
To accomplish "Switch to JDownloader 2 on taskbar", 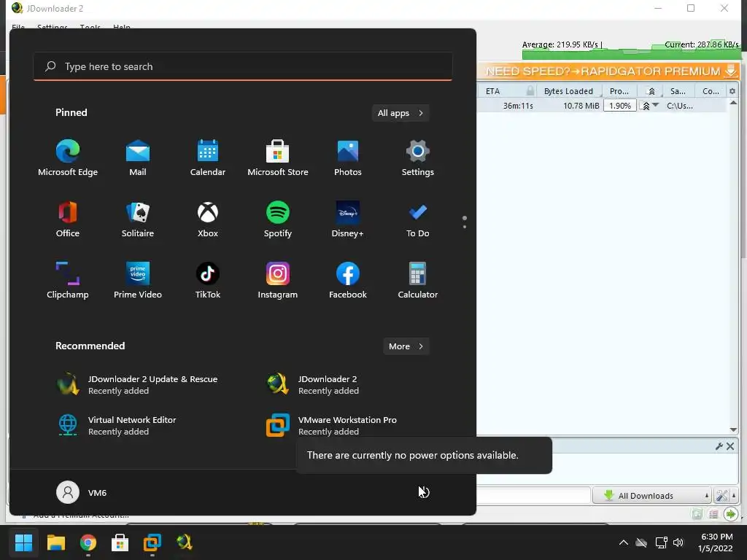I will [x=185, y=542].
